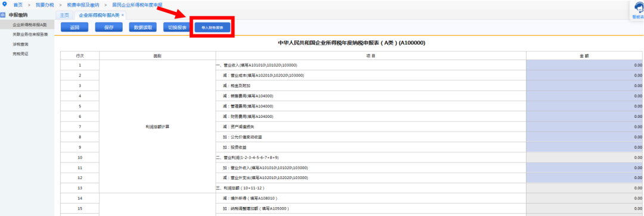Switch to the 主页 tab
Viewport: 644px width, 216px height.
point(64,15)
